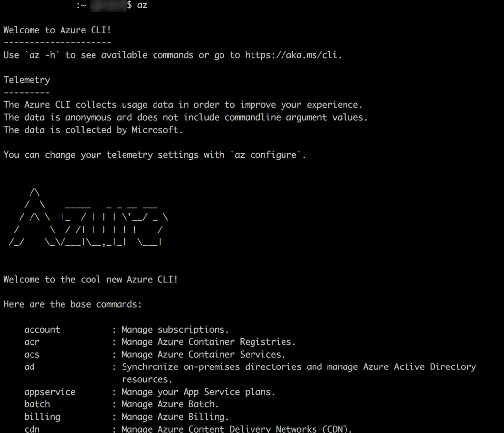The height and width of the screenshot is (433, 504).
Task: Click the 'Telemetry' section heading
Action: click(x=27, y=80)
